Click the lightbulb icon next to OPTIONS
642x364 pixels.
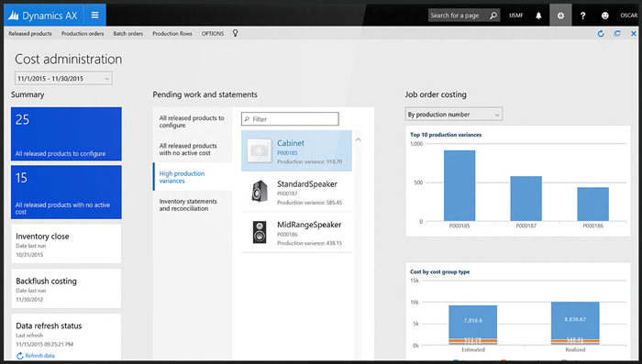(235, 33)
